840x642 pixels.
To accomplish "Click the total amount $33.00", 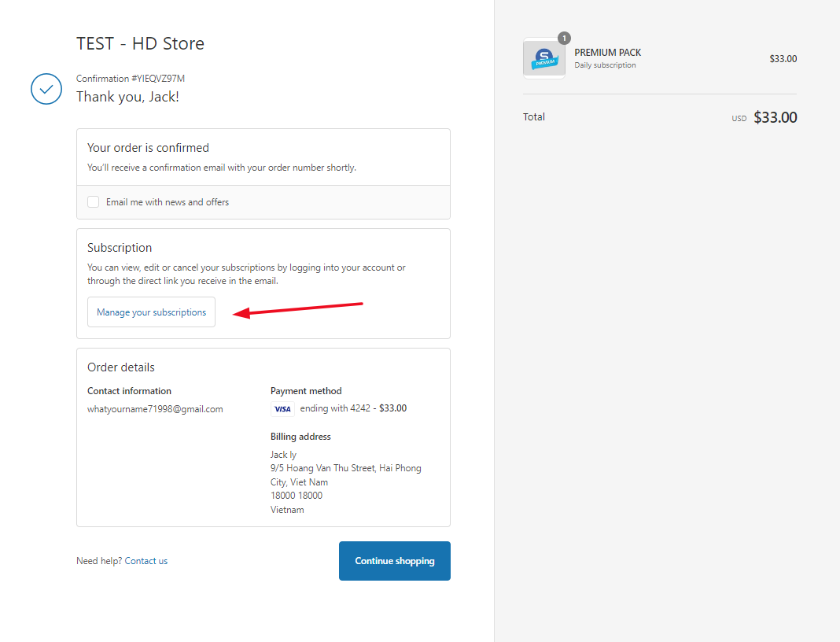I will coord(775,117).
